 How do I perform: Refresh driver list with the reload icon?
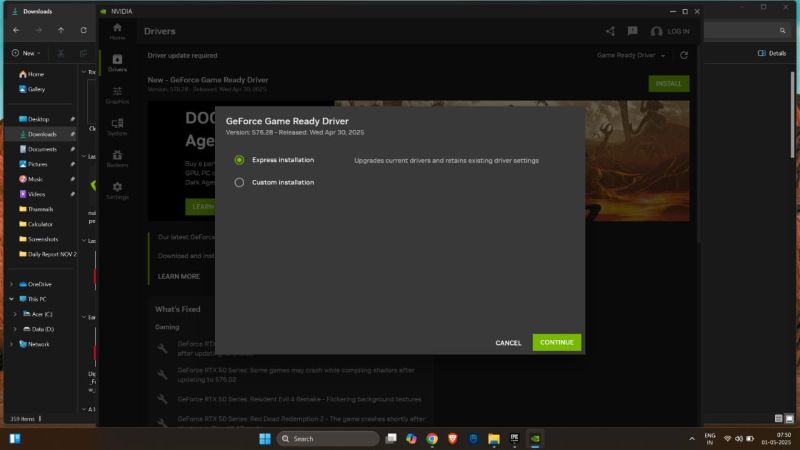click(684, 55)
